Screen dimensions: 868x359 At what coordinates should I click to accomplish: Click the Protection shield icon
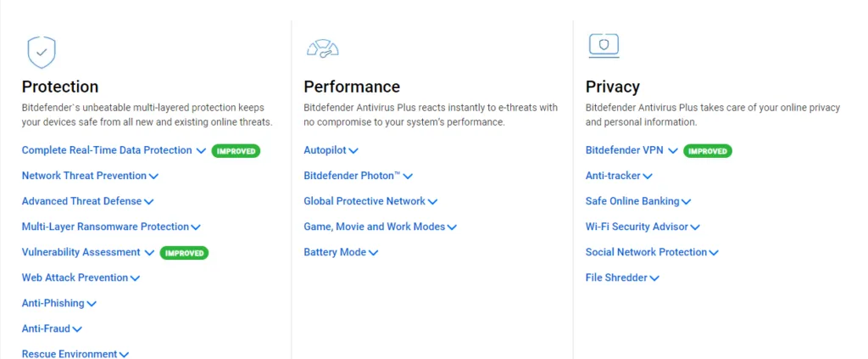click(42, 52)
